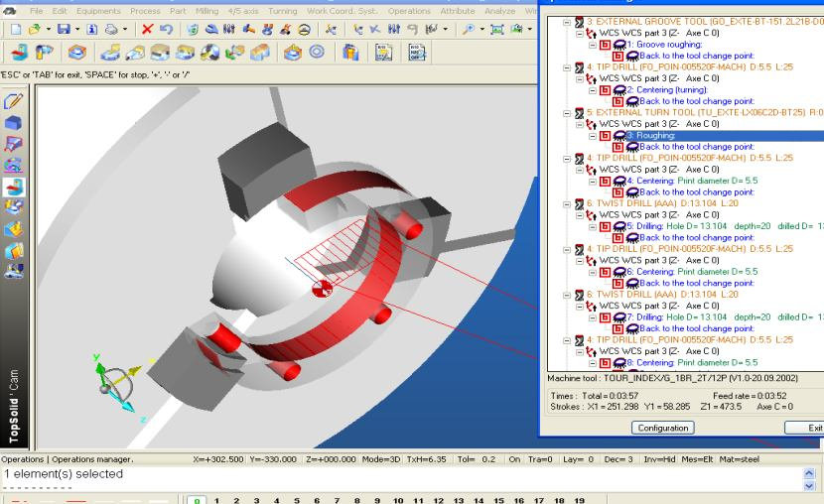Select layer 0 in the layer bar
Viewport: 824px width, 504px height.
[x=197, y=500]
